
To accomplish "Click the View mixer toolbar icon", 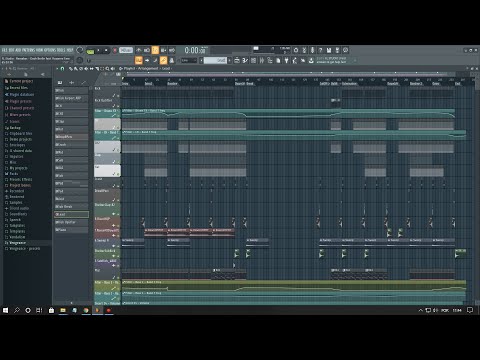I will coord(262,60).
